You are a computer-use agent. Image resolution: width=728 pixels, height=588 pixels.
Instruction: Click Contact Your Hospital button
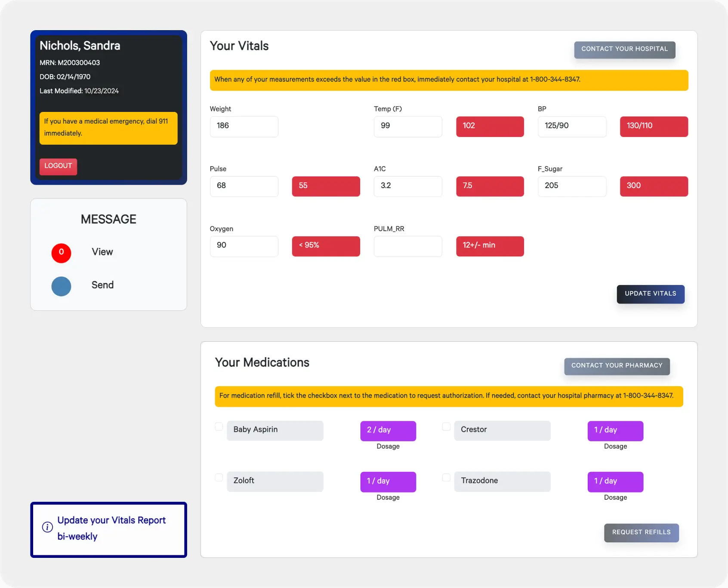624,50
